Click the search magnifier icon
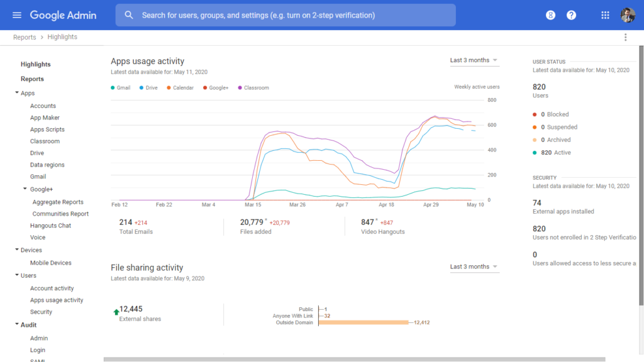The height and width of the screenshot is (362, 644). point(129,15)
